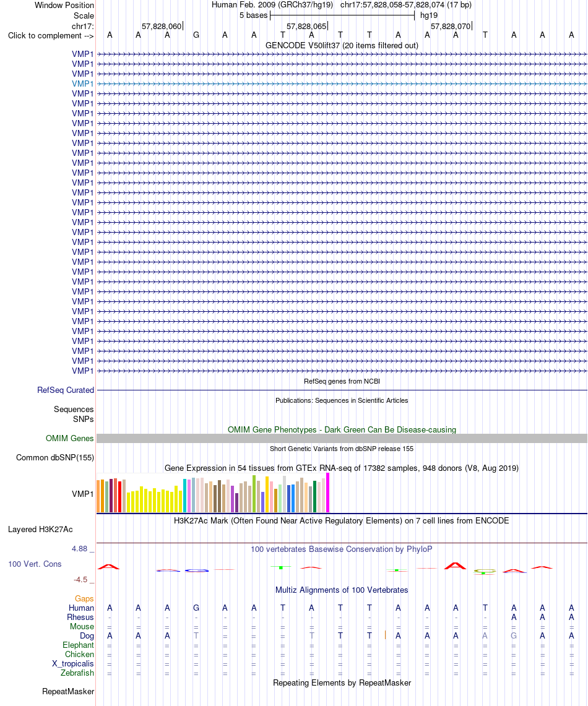Click the 'Chicken' alignment row label
588x706 pixels.
80,655
